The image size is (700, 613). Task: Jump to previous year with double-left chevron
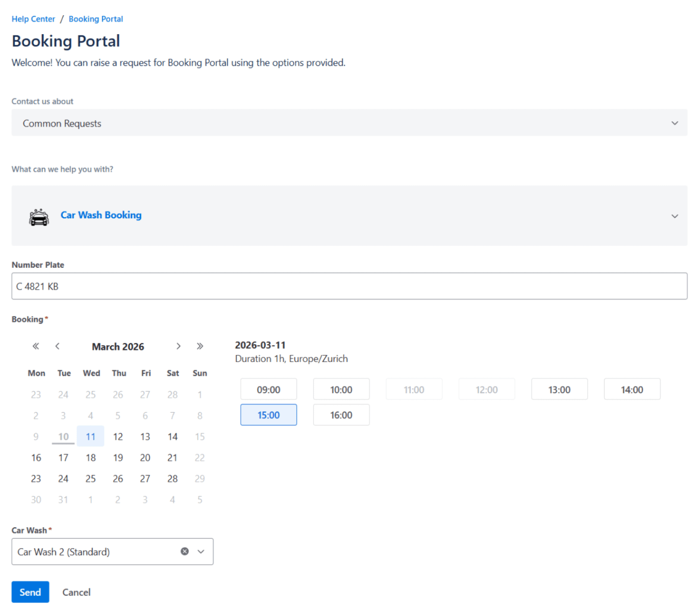(35, 346)
